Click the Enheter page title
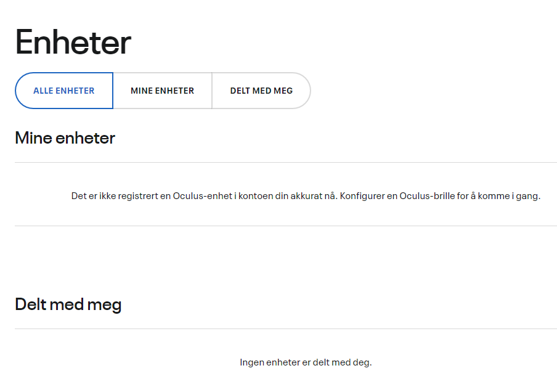The image size is (557, 392). point(73,43)
